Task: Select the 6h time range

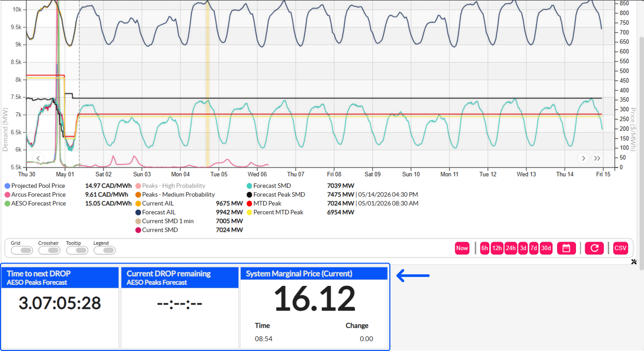Action: click(485, 248)
